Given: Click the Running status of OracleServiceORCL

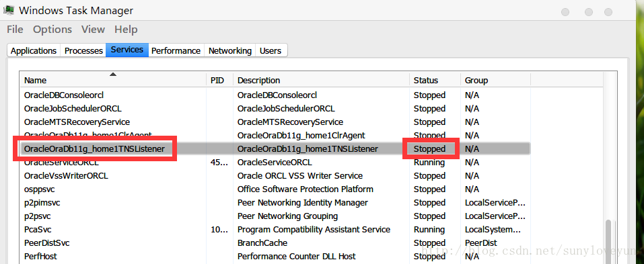Looking at the screenshot, I should [x=429, y=163].
